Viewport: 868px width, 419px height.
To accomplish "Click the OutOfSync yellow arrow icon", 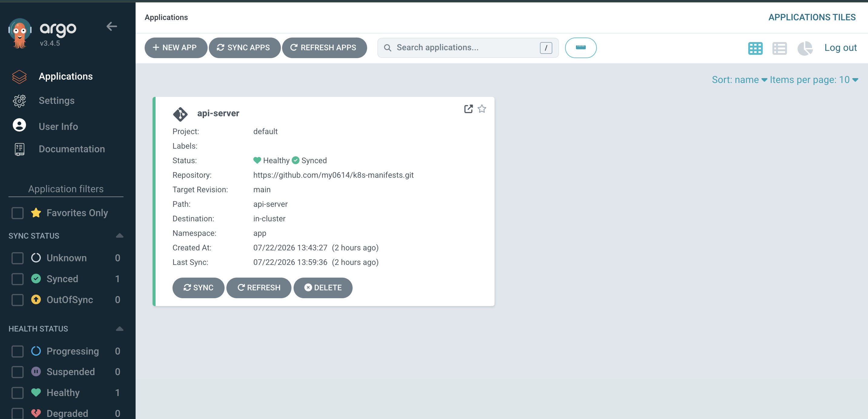I will pos(36,299).
